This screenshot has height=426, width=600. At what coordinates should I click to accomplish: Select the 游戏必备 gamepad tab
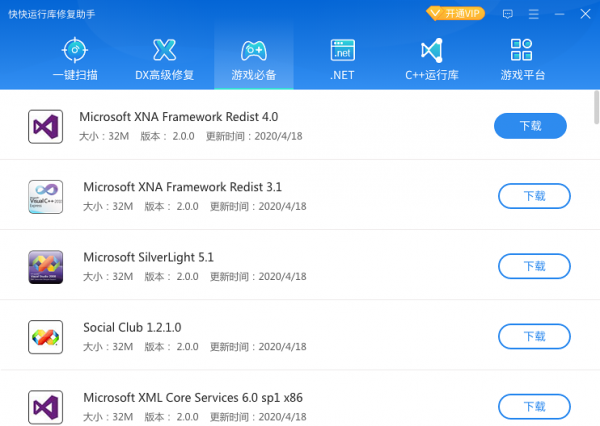pyautogui.click(x=253, y=58)
